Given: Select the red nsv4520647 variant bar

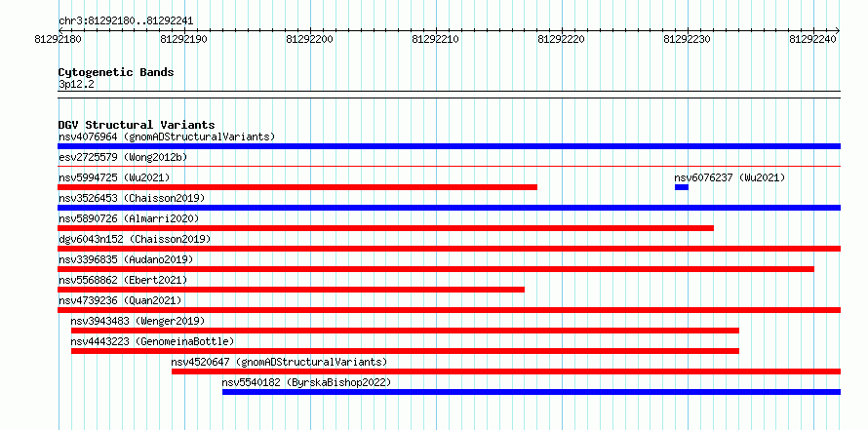Looking at the screenshot, I should pos(506,371).
